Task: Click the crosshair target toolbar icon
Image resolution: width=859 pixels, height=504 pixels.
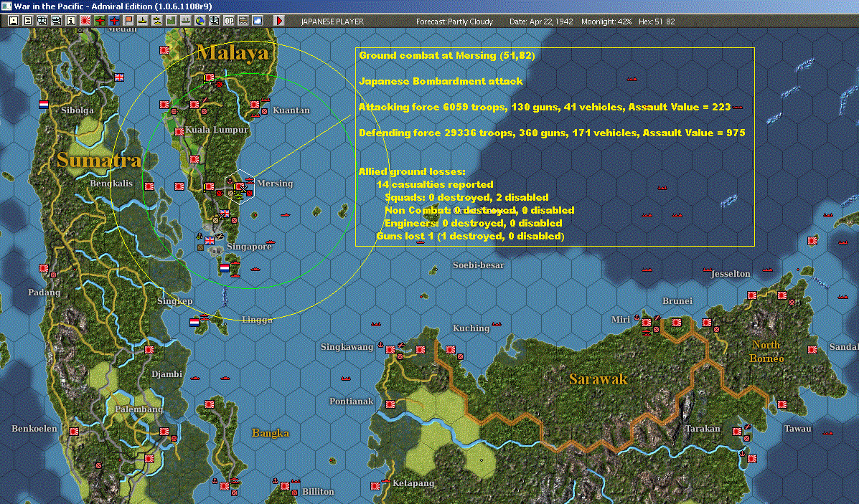Action: [x=214, y=21]
